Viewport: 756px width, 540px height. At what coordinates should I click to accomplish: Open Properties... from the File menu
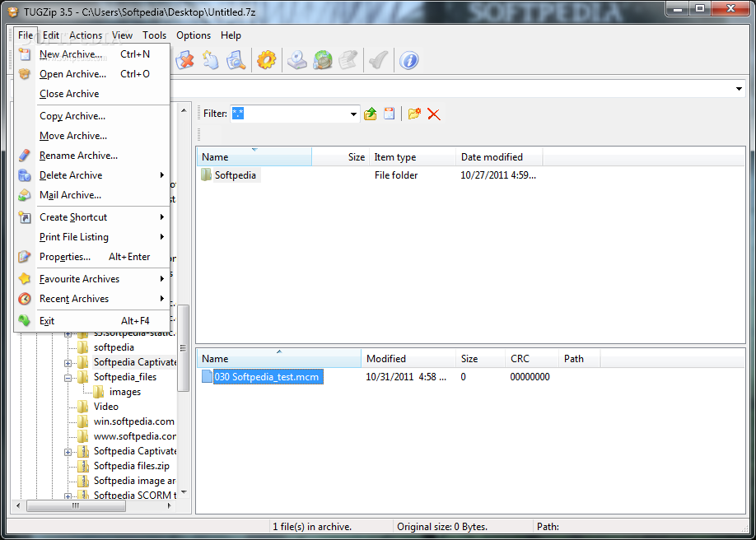tap(91, 257)
